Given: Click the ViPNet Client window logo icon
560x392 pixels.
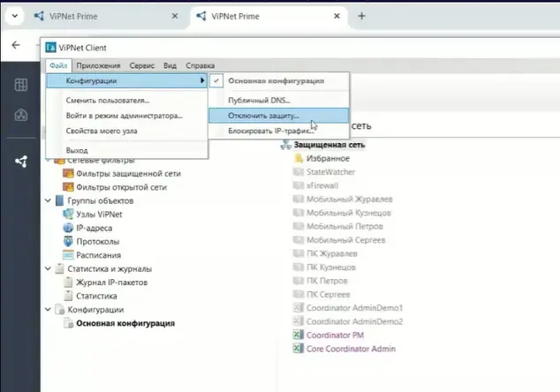Looking at the screenshot, I should tap(50, 48).
